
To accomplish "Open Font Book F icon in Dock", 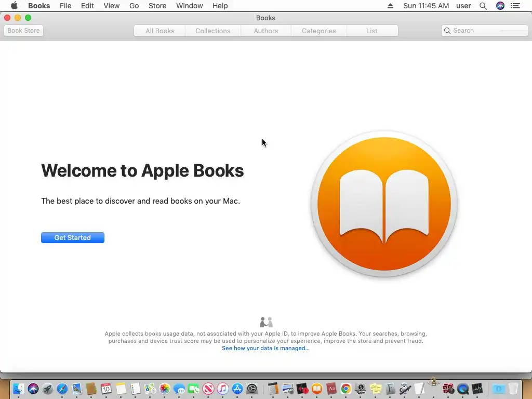I will pos(390,389).
